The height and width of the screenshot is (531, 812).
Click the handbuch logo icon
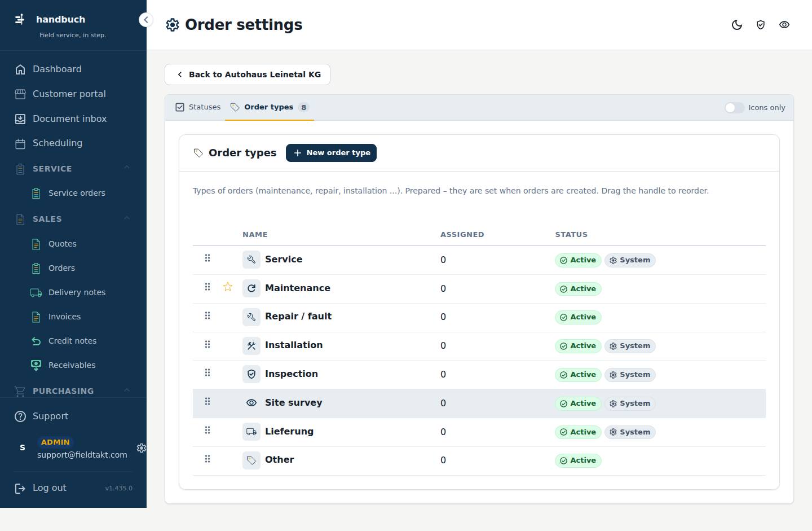pyautogui.click(x=20, y=19)
